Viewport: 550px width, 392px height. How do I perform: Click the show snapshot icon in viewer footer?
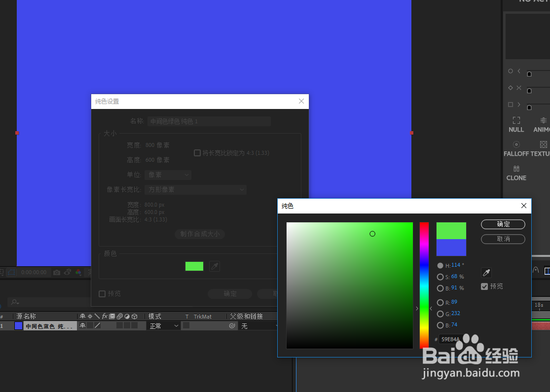[68, 272]
